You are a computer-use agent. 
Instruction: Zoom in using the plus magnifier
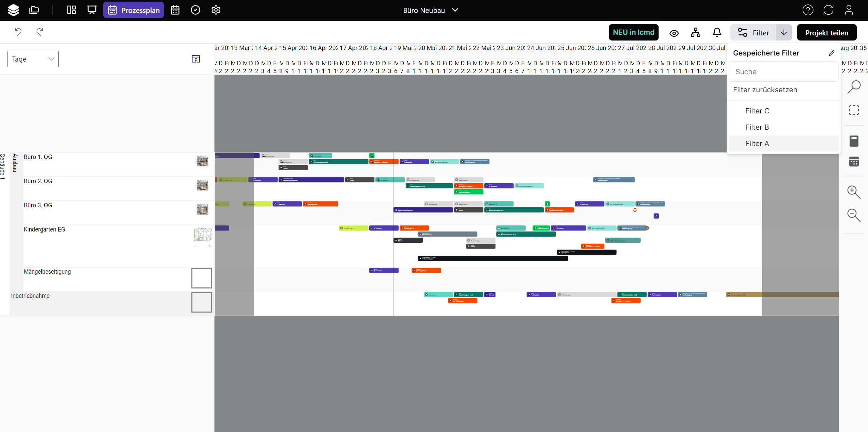point(854,192)
